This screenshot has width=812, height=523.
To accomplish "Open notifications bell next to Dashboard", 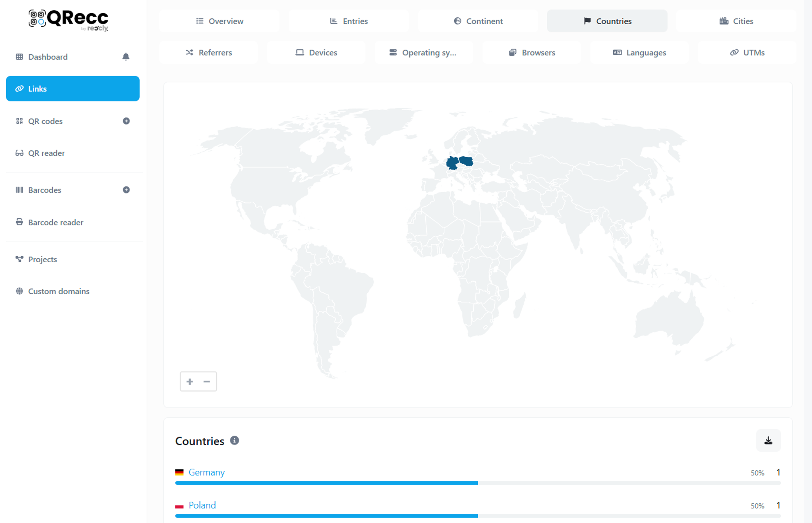I will 126,57.
